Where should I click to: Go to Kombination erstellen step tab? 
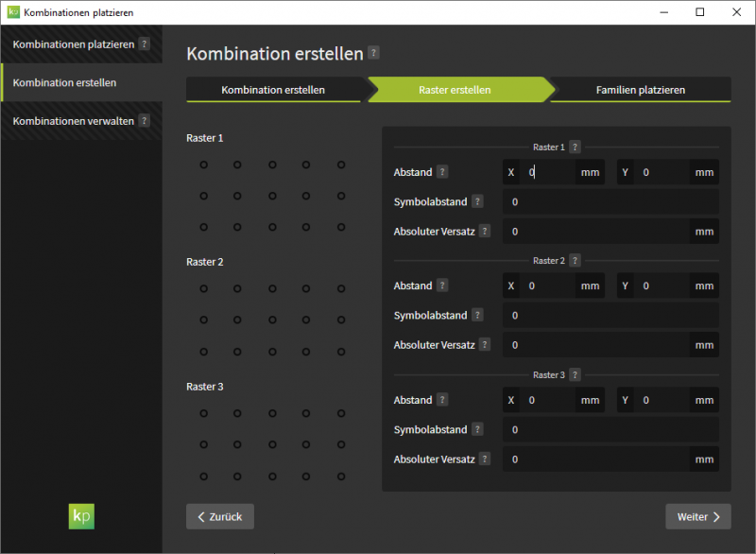click(273, 90)
